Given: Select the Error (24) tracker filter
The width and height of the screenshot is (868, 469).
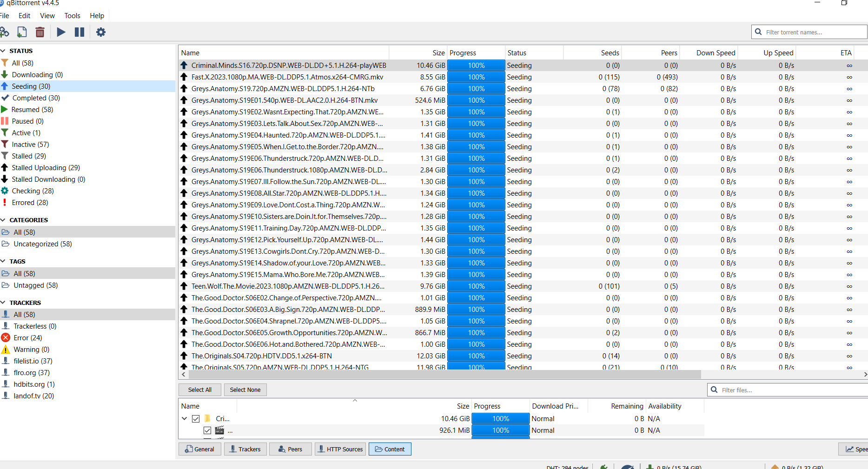Looking at the screenshot, I should pos(27,338).
